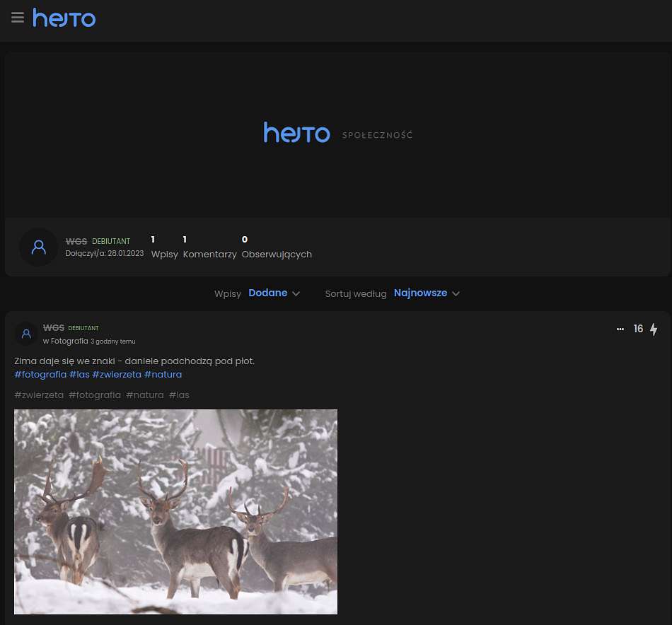Click the gray #las tag below post
Screen dimensions: 672x625
click(179, 395)
